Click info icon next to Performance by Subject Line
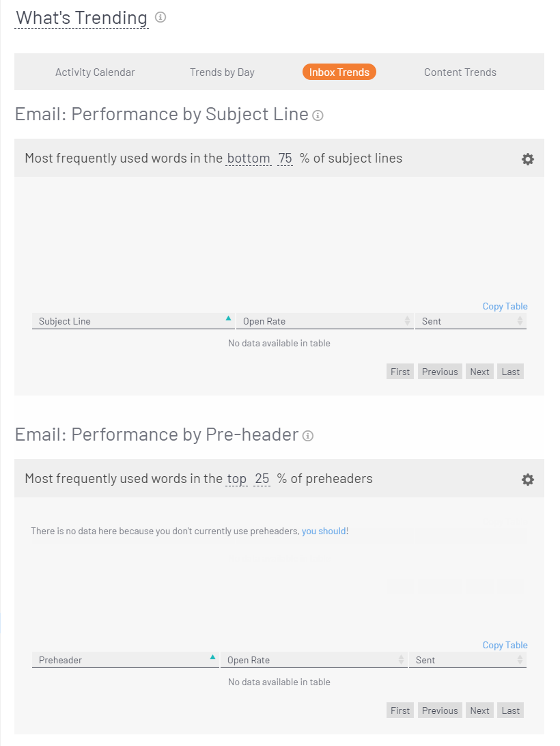560x746 pixels. 318,115
